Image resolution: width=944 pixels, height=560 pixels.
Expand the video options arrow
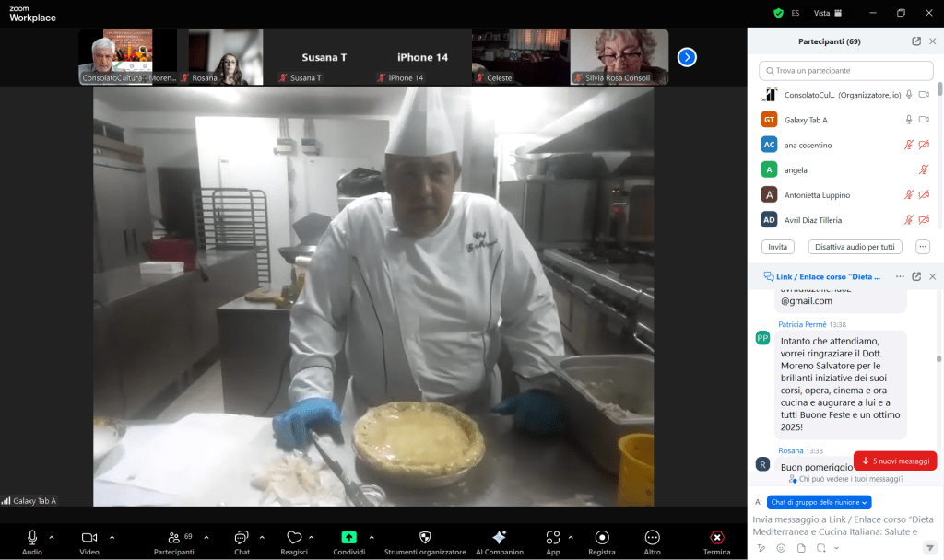pyautogui.click(x=112, y=537)
